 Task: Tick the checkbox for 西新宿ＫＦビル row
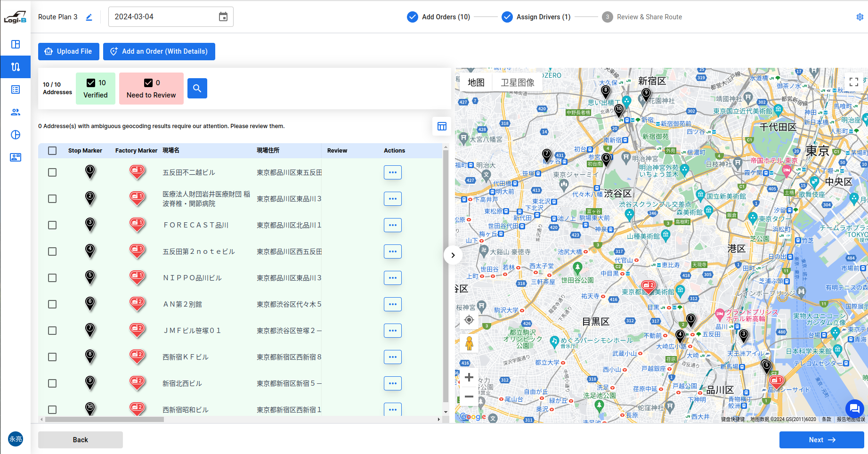coord(52,357)
